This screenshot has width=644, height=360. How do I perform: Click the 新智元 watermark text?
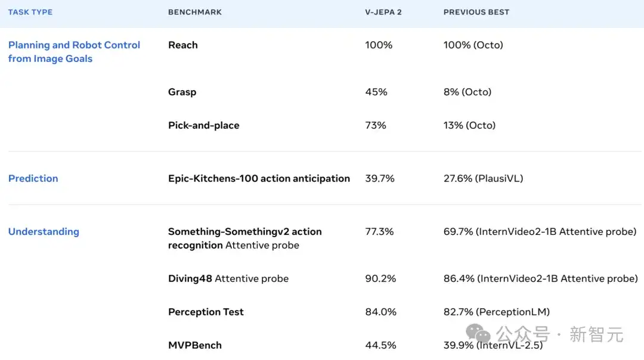tap(596, 334)
